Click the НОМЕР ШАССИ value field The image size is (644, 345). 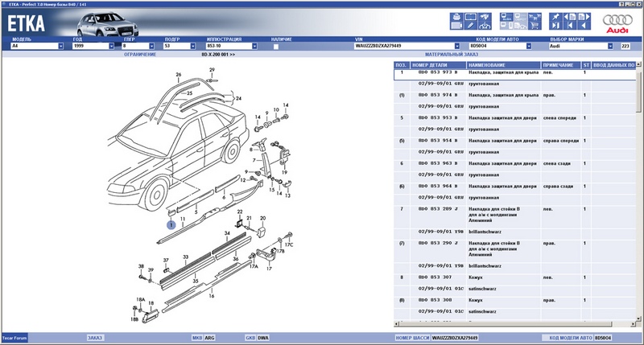click(455, 338)
